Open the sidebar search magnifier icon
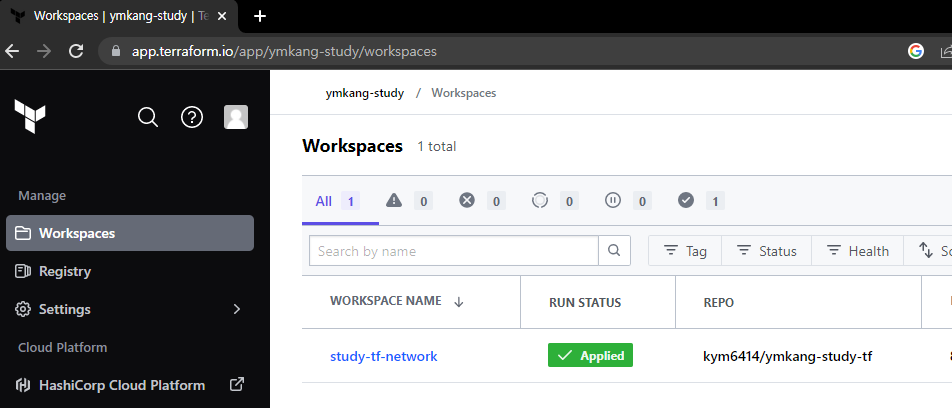 coord(148,117)
